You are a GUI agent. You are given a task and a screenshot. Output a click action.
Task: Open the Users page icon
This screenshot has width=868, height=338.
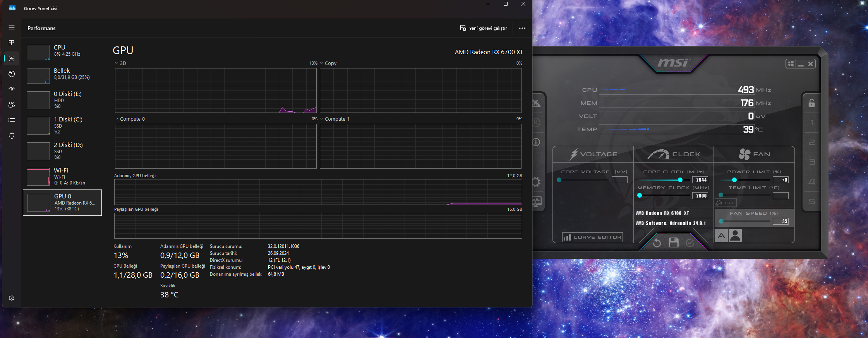tap(12, 105)
